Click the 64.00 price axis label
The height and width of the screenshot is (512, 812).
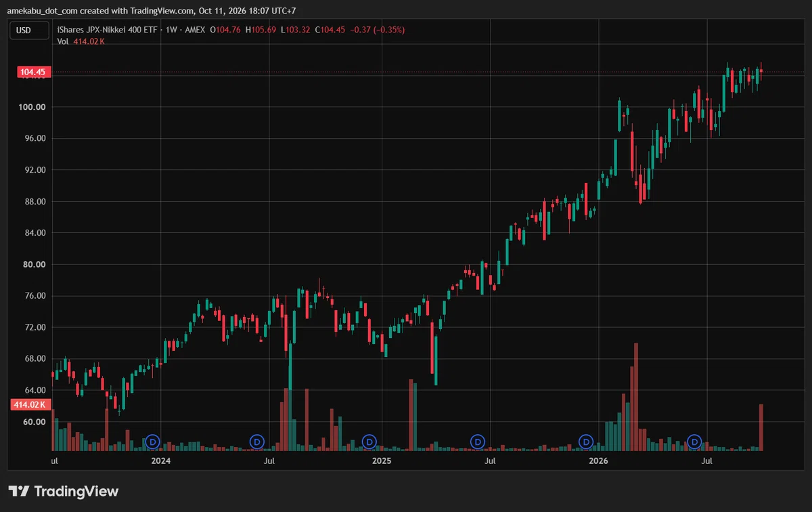coord(35,390)
